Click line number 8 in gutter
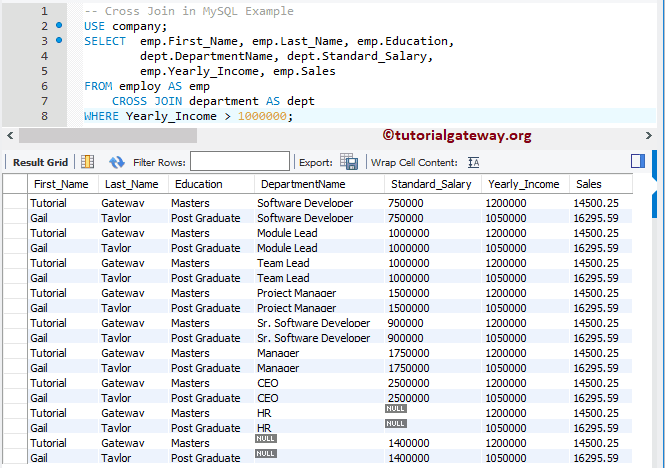The height and width of the screenshot is (468, 665). (x=44, y=116)
